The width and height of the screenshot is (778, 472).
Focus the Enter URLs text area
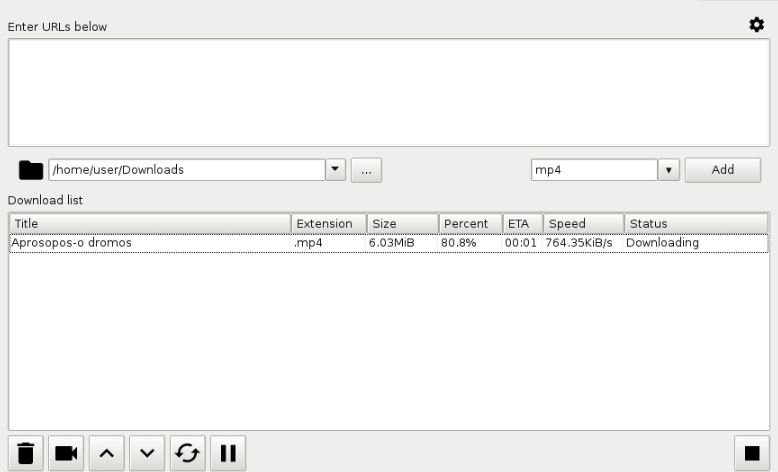pos(389,92)
